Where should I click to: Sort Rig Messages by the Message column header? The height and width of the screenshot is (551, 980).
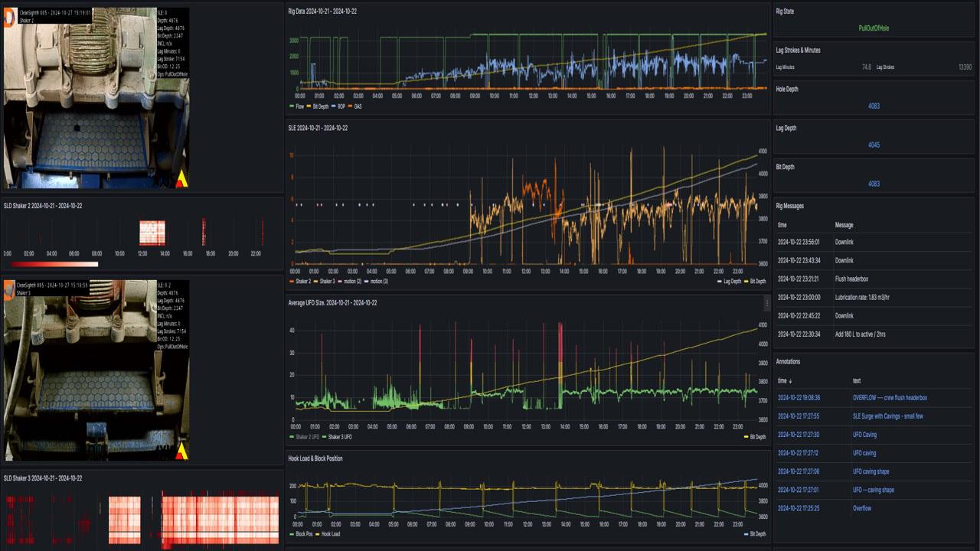[x=844, y=225]
